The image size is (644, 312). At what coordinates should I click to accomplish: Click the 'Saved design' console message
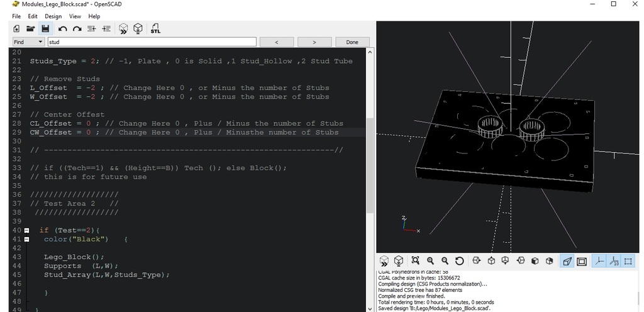coord(435,308)
